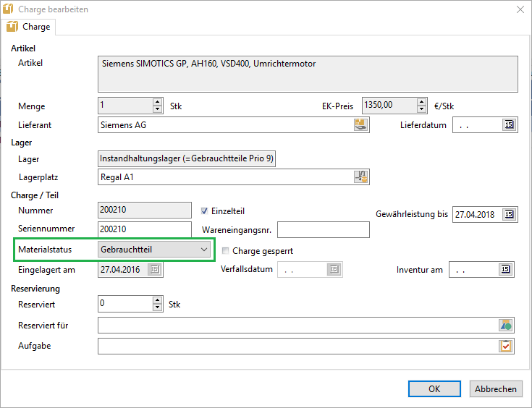The image size is (532, 408).
Task: Decrease Reserviert quantity with down arrow
Action: pos(157,307)
